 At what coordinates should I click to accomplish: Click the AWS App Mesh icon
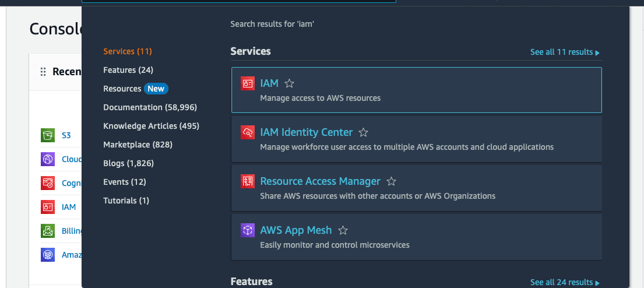247,230
